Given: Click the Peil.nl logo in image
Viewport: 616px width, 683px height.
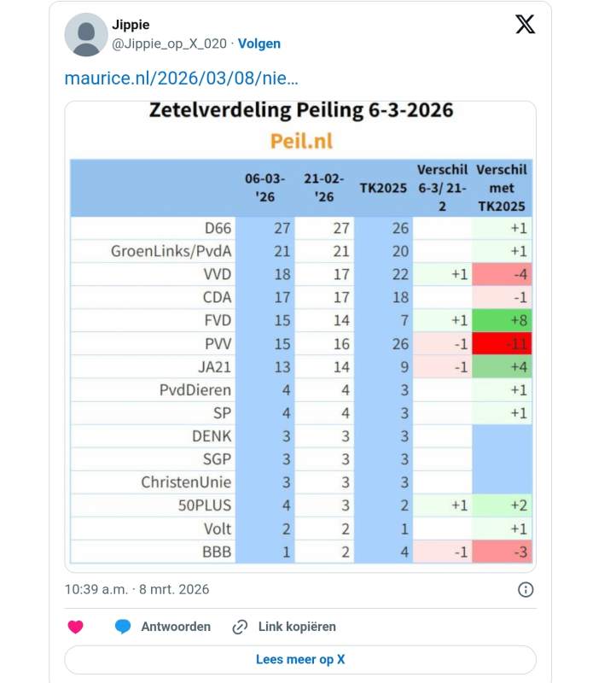Looking at the screenshot, I should 302,141.
